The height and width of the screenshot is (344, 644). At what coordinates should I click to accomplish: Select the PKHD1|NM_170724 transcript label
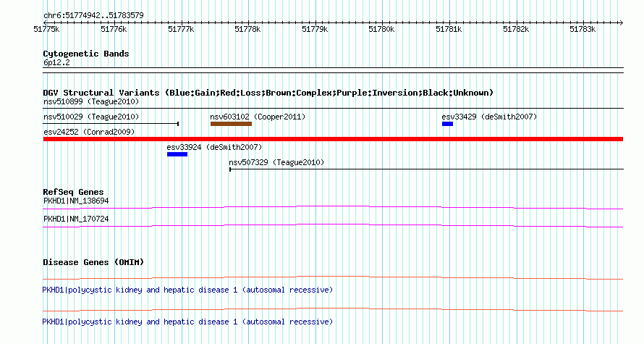77,219
